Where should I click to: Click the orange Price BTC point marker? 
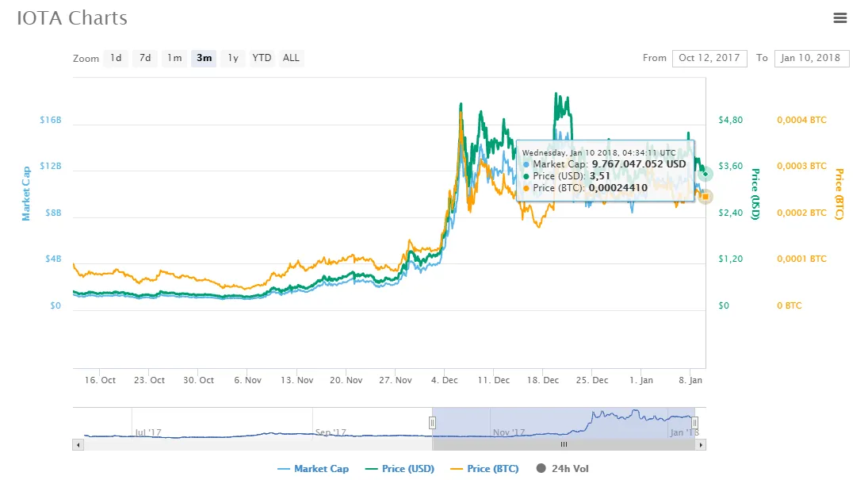point(705,196)
